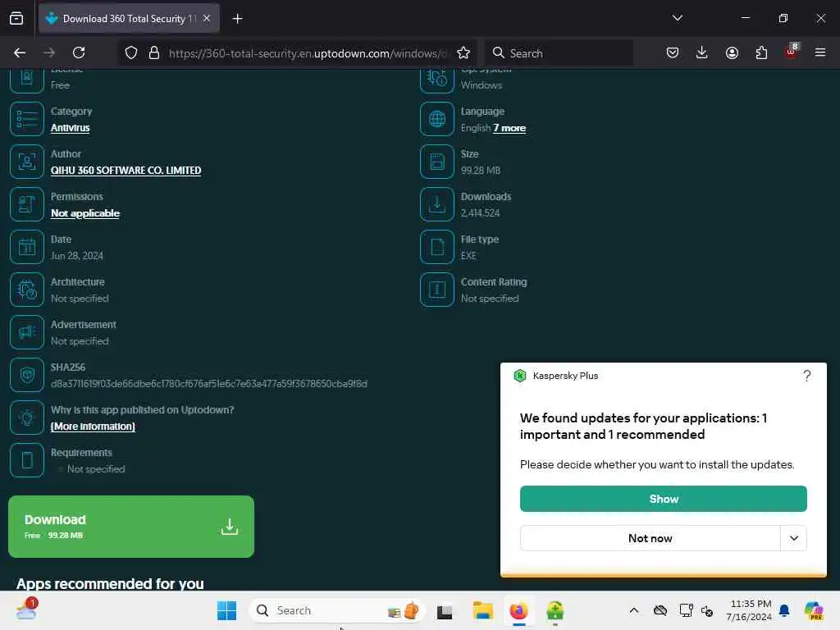Open the 7 more languages link
840x630 pixels.
pos(509,128)
